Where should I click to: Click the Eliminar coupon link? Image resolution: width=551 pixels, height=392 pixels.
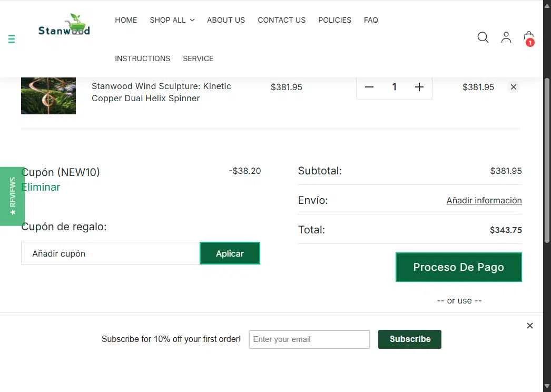coord(41,187)
